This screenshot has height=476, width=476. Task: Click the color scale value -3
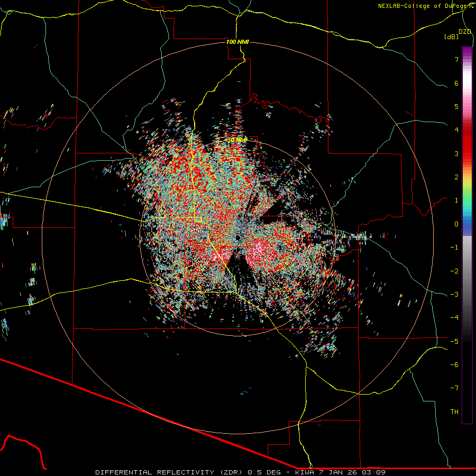[454, 295]
